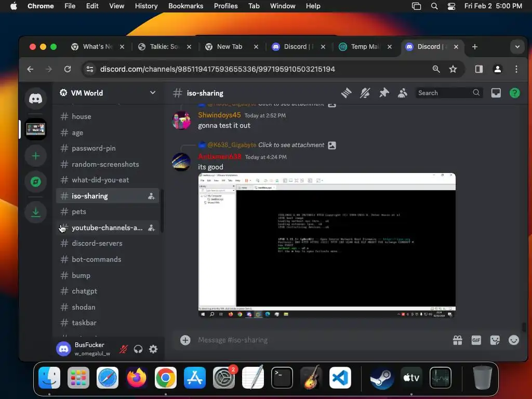532x399 pixels.
Task: Toggle the member list icon
Action: (403, 92)
